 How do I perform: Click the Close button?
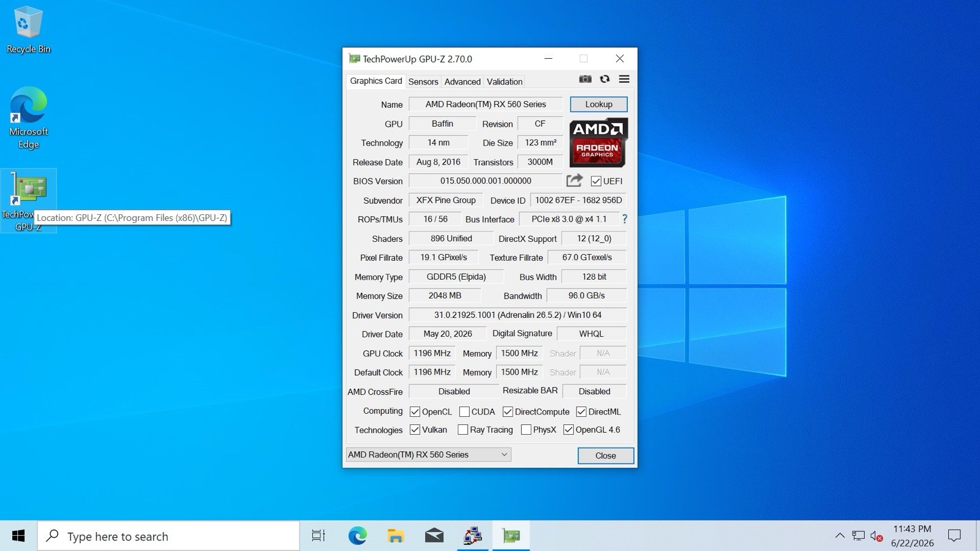click(x=605, y=455)
